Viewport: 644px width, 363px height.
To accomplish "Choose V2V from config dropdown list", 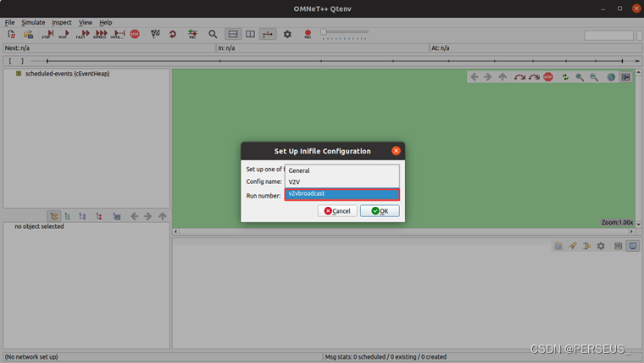I will pyautogui.click(x=341, y=181).
